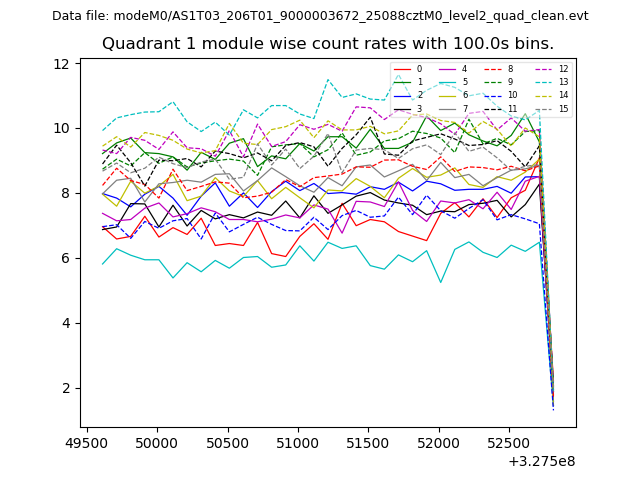Click the y-axis tick label 2

click(65, 388)
